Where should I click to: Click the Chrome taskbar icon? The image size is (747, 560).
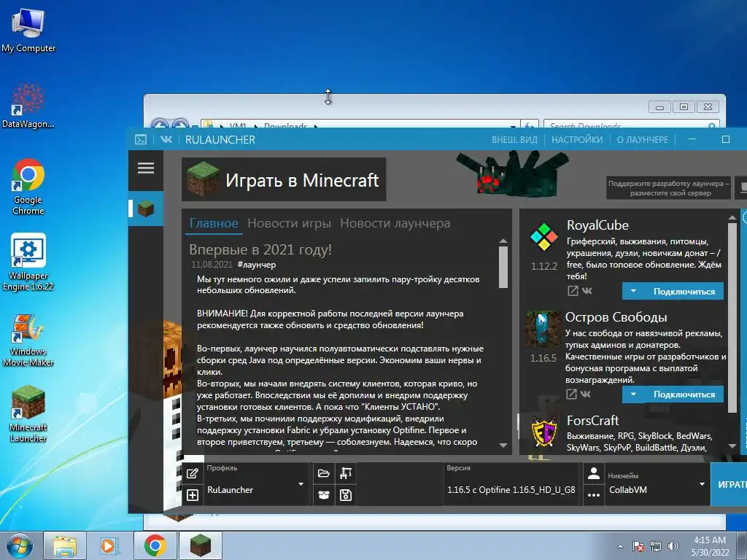pyautogui.click(x=155, y=545)
